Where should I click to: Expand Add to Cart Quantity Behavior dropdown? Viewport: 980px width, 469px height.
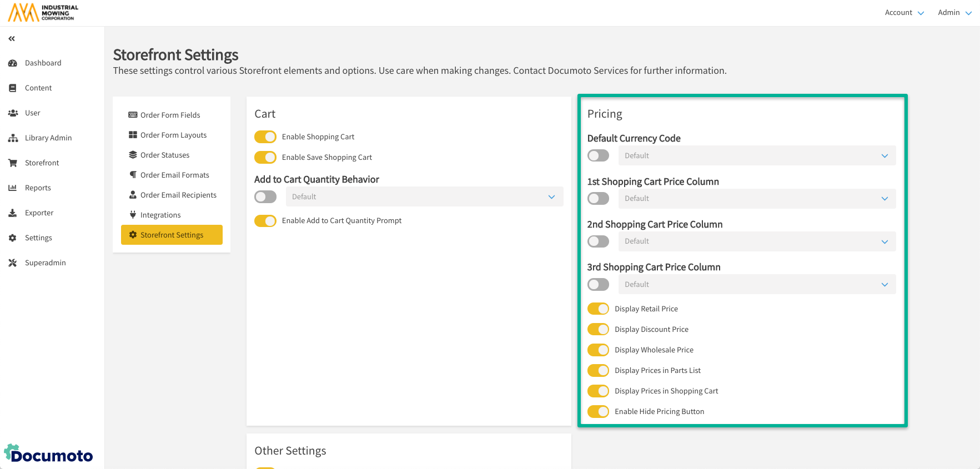point(424,197)
